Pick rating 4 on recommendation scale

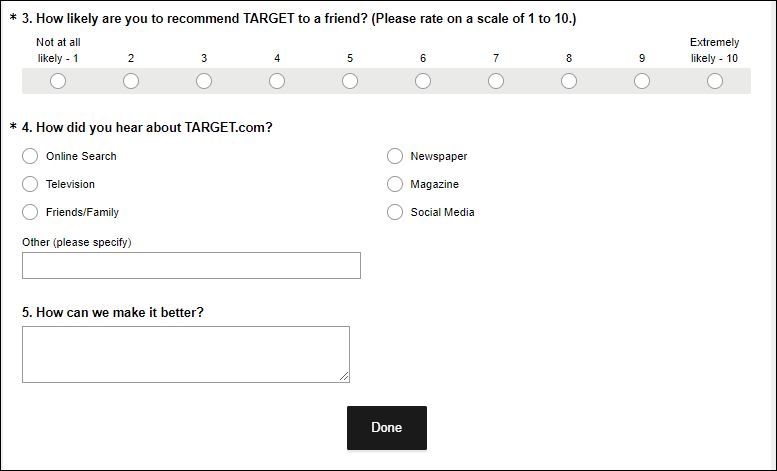pyautogui.click(x=277, y=81)
